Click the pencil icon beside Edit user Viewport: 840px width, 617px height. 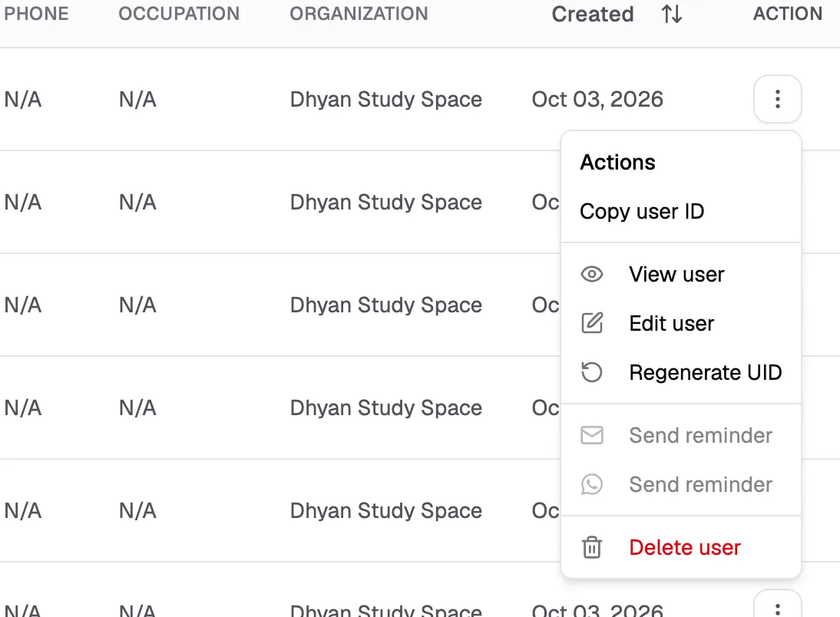point(591,324)
